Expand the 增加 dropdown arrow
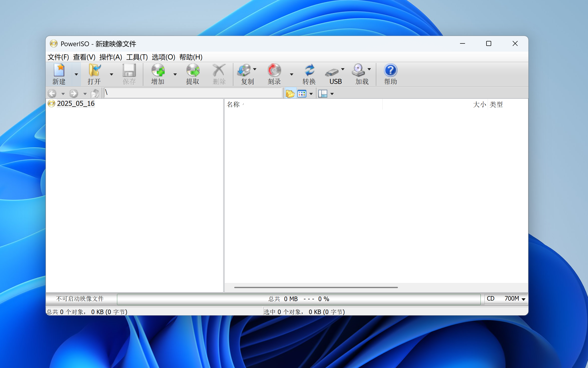 [175, 74]
